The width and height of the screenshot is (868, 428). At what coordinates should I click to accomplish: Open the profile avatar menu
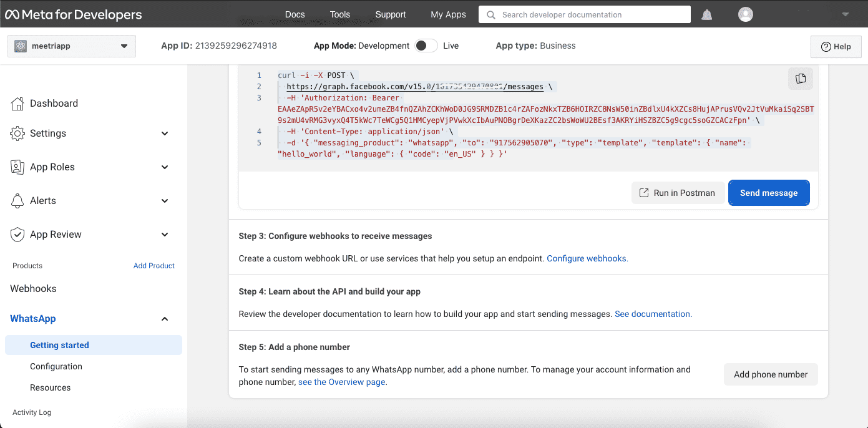coord(745,14)
